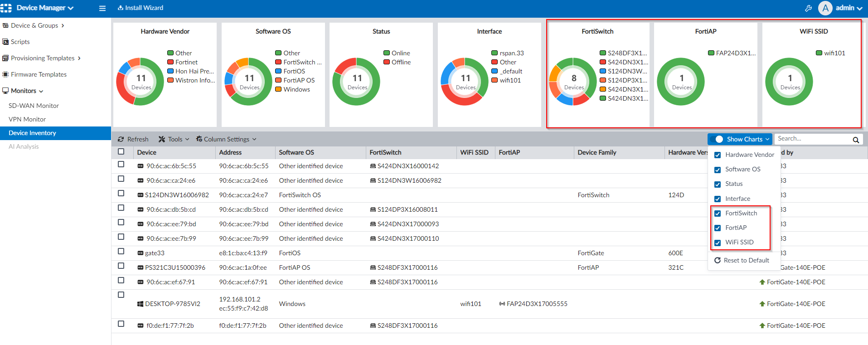Screen dimensions: 868x345
Task: Click device icon for gate33 row
Action: click(141, 253)
